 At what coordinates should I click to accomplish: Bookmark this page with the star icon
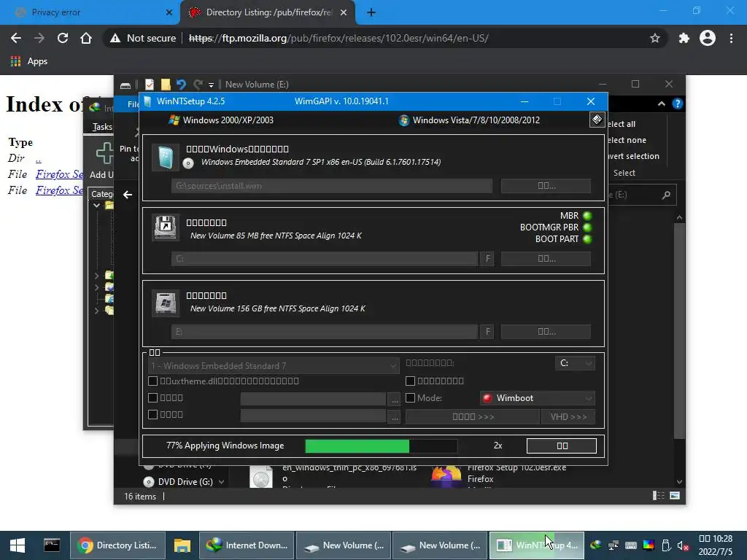tap(655, 38)
